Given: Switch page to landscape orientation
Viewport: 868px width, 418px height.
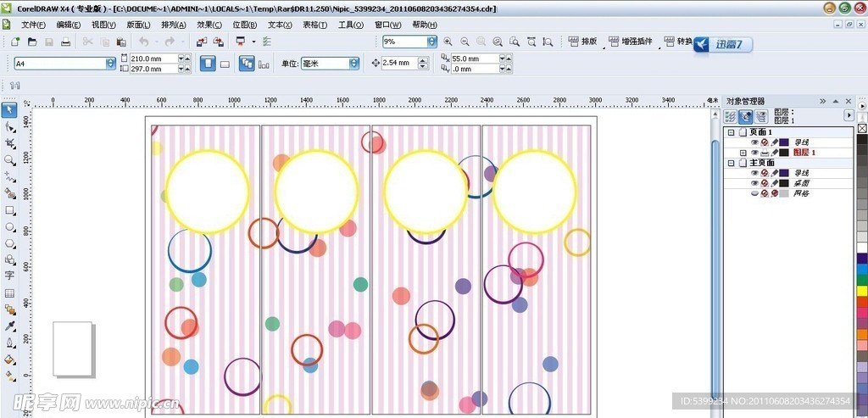Looking at the screenshot, I should [225, 64].
